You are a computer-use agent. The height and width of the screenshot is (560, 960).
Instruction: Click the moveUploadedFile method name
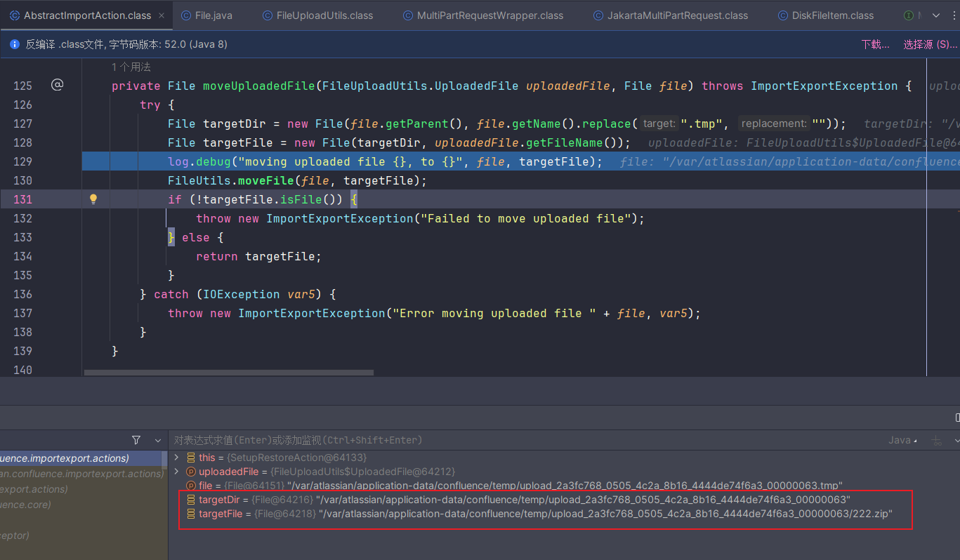click(x=259, y=86)
